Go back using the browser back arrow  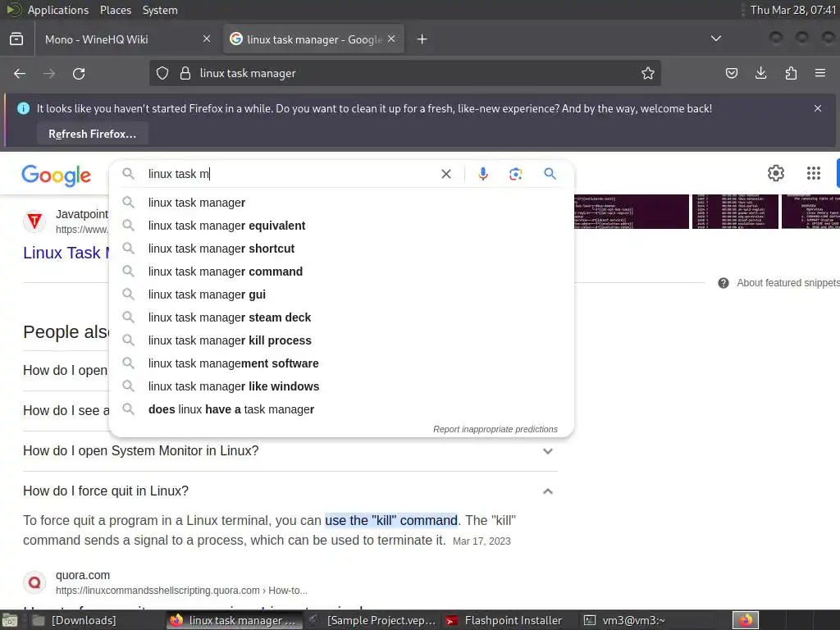(x=20, y=73)
